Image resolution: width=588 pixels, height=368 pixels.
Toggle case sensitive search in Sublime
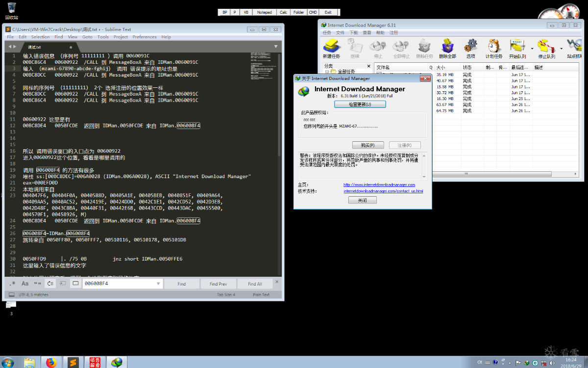click(25, 284)
